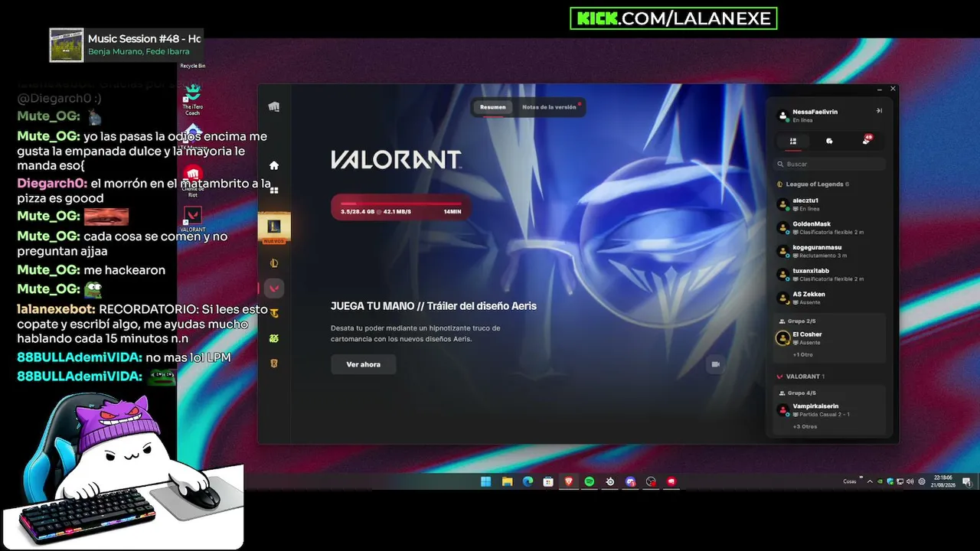Screen dimensions: 980x551
Task: Click the Valorant download progress bar
Action: click(400, 207)
